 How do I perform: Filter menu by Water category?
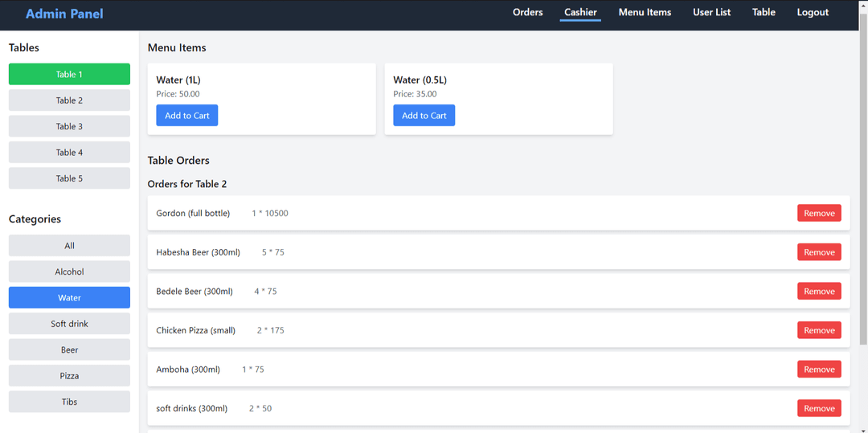coord(69,297)
